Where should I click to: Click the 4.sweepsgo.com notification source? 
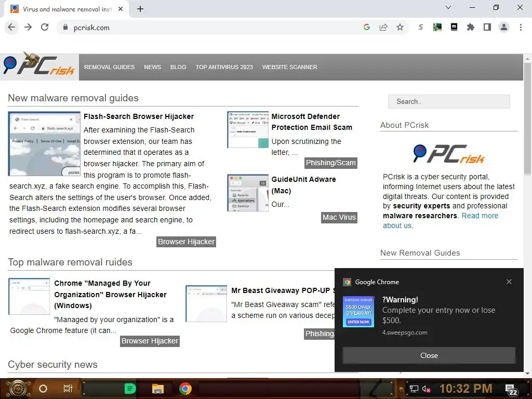pyautogui.click(x=405, y=332)
